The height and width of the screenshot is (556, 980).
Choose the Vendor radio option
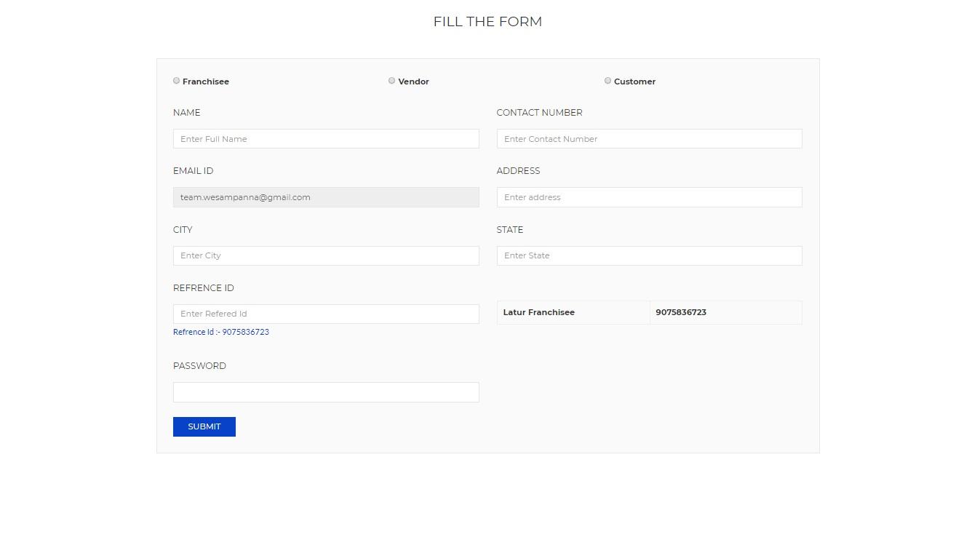391,81
